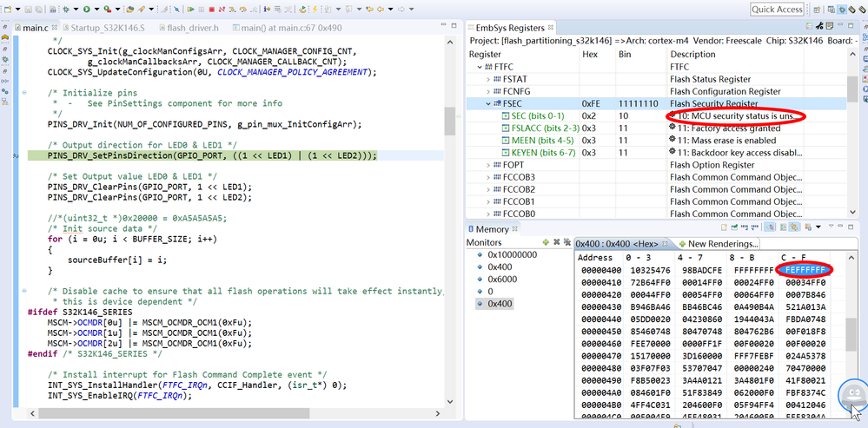868x428 pixels.
Task: Add a new memory monitor with green plus
Action: click(545, 242)
